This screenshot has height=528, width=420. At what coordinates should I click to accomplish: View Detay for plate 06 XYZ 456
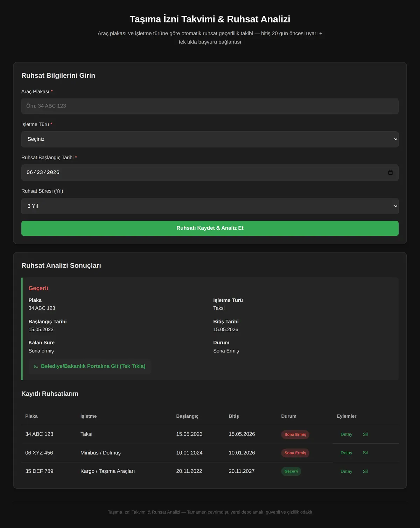point(346,453)
